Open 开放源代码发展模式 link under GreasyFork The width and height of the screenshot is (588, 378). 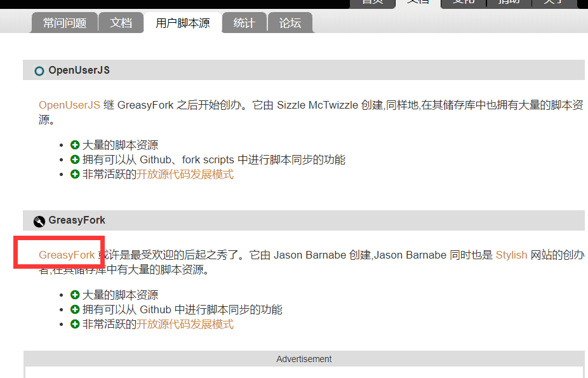pos(185,325)
